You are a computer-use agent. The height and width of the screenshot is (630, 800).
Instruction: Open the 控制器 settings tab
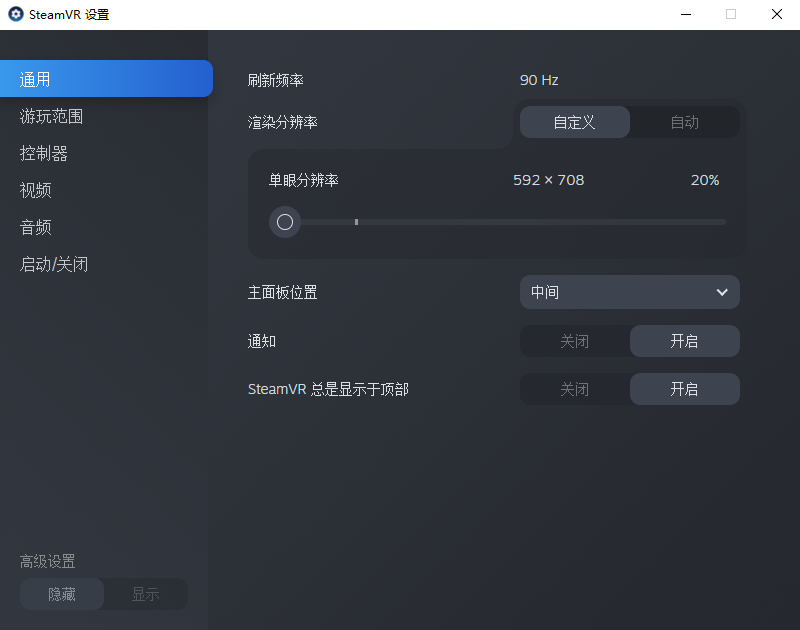point(43,153)
